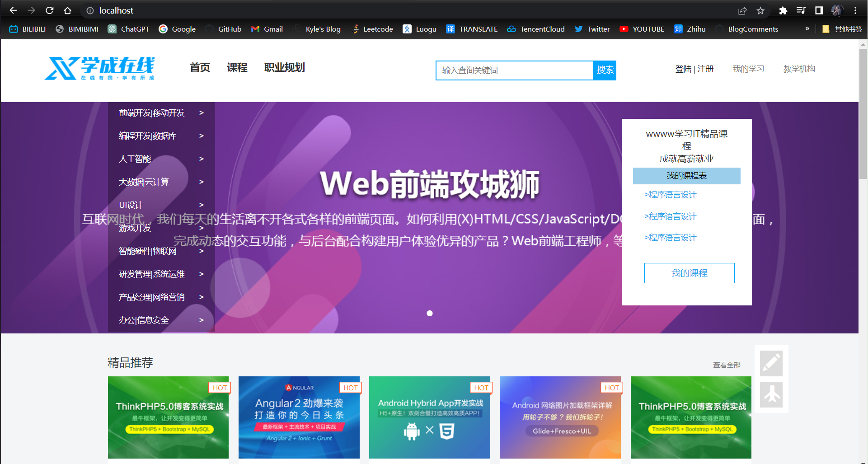Viewport: 868px width, 464px height.
Task: Open the BILIBILI bookmark
Action: click(x=28, y=29)
